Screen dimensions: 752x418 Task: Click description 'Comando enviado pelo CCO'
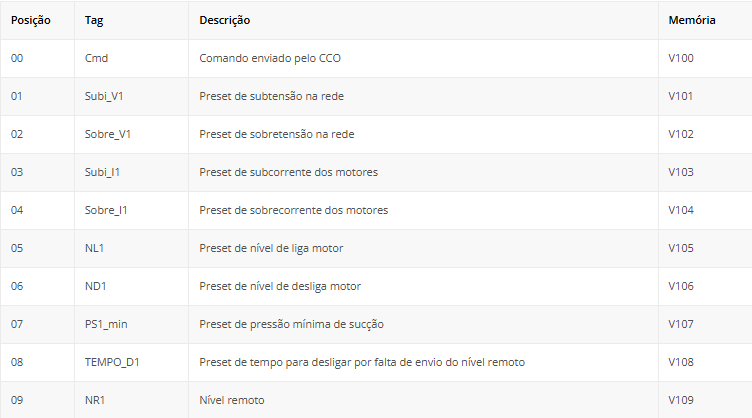point(270,58)
